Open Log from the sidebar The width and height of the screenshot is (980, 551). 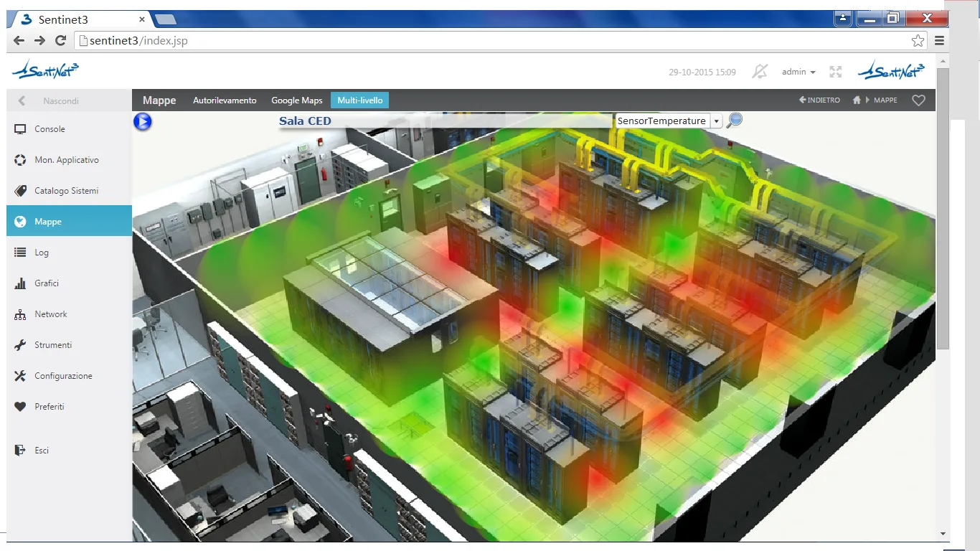click(69, 253)
